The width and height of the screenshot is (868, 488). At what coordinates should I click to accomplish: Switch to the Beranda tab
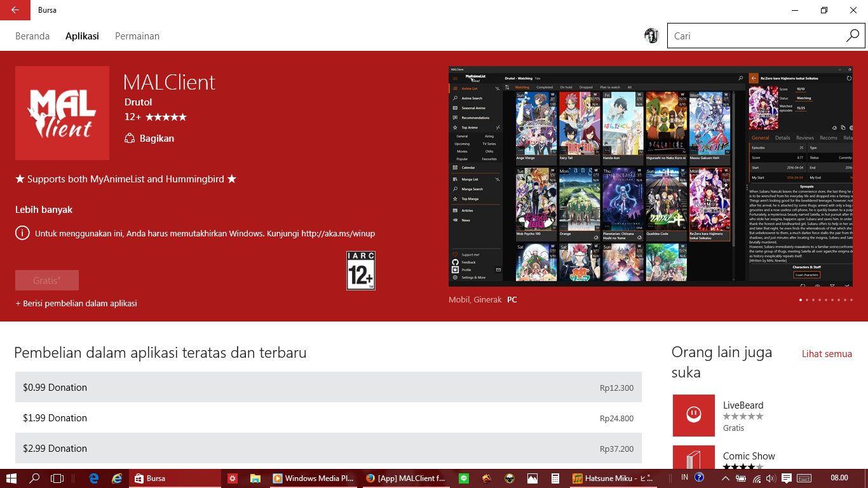click(x=32, y=36)
